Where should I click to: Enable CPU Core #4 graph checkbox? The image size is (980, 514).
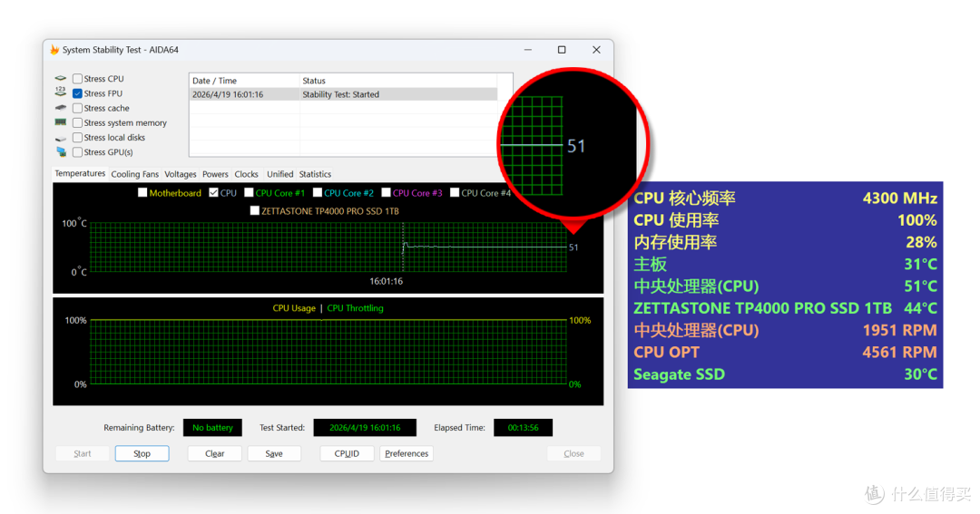click(455, 193)
